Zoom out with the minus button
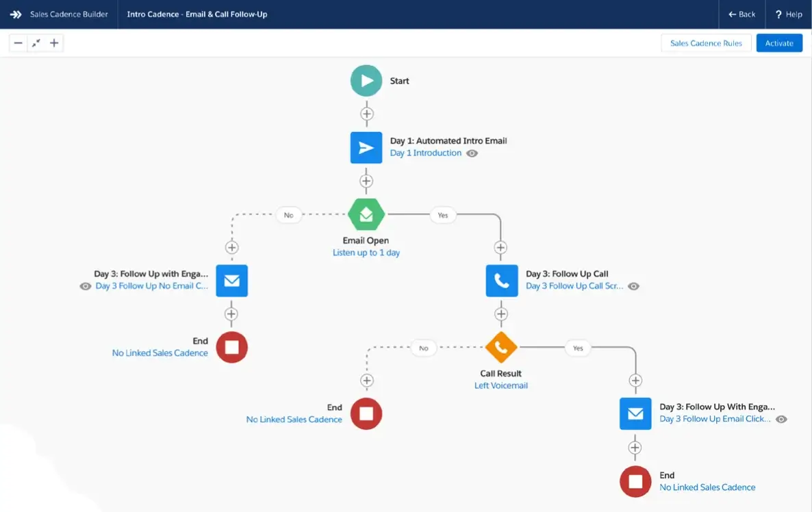Image resolution: width=812 pixels, height=512 pixels. point(18,43)
